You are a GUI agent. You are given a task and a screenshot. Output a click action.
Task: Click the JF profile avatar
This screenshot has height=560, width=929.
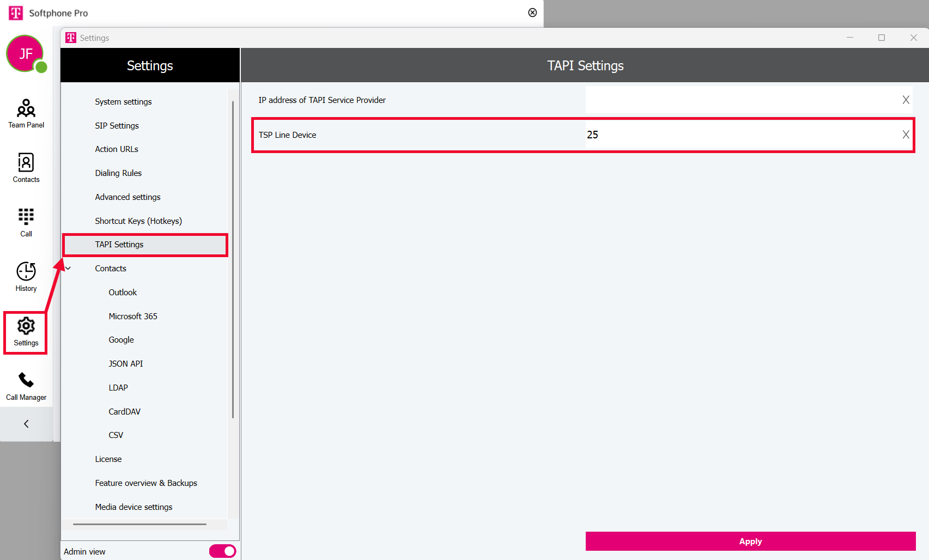coord(25,53)
